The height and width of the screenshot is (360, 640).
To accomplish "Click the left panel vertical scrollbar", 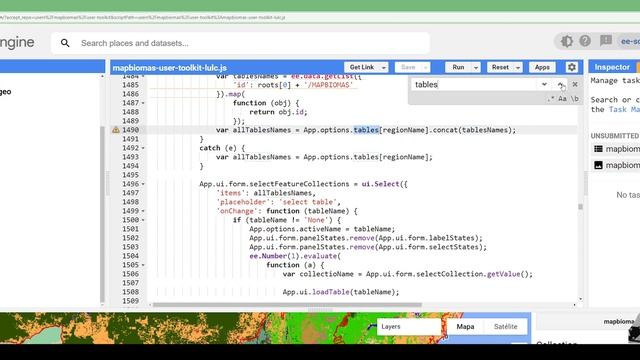I will (102, 214).
